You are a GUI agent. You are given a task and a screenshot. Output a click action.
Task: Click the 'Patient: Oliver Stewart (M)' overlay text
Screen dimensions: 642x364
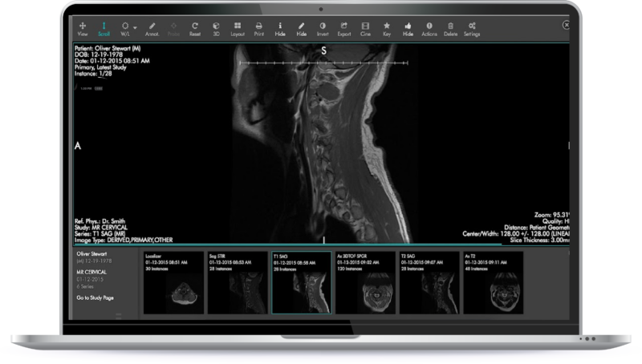pyautogui.click(x=108, y=48)
